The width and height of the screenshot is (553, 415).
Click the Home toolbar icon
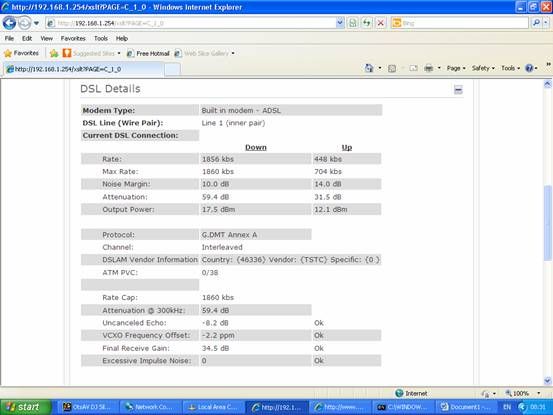(x=369, y=68)
